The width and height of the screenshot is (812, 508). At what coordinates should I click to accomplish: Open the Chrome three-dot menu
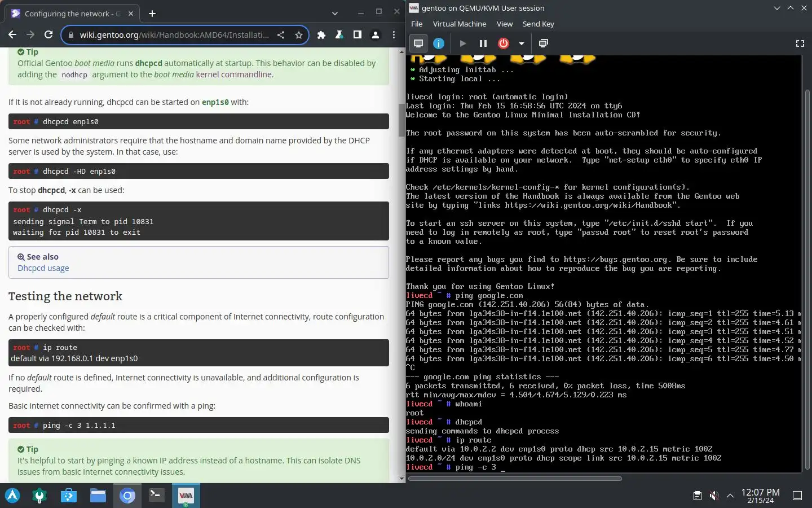(394, 35)
